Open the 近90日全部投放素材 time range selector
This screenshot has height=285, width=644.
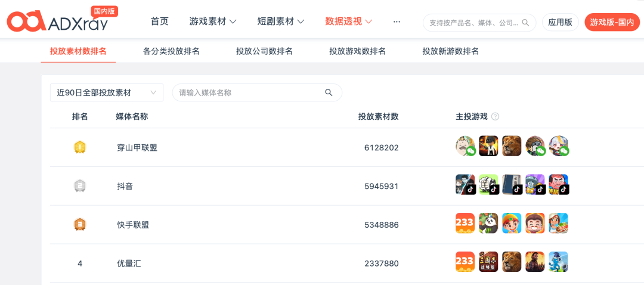coord(107,92)
